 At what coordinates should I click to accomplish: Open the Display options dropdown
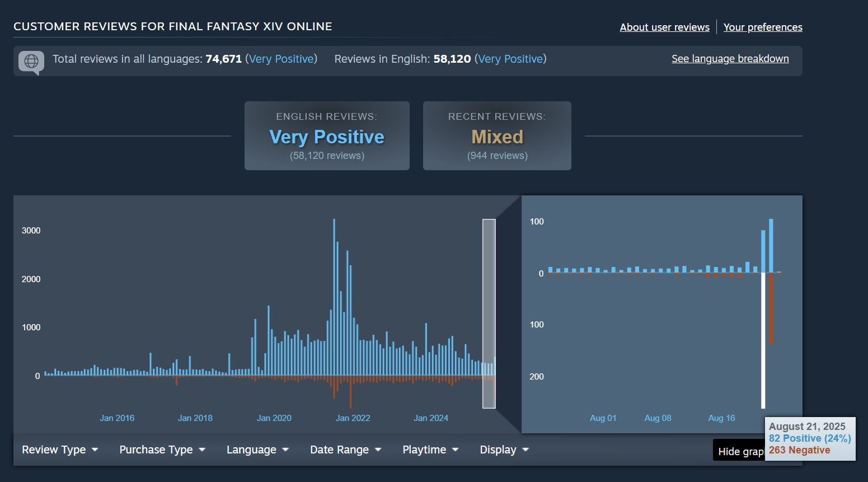click(504, 450)
